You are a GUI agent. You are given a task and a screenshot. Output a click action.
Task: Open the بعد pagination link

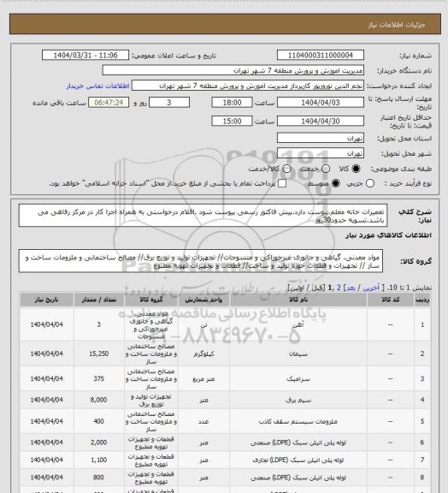click(351, 288)
